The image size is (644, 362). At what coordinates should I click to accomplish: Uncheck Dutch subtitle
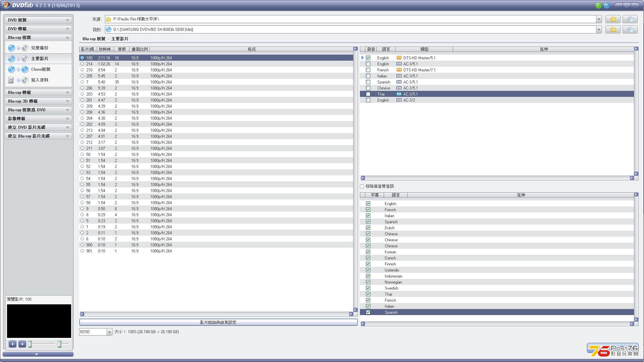coord(368,228)
